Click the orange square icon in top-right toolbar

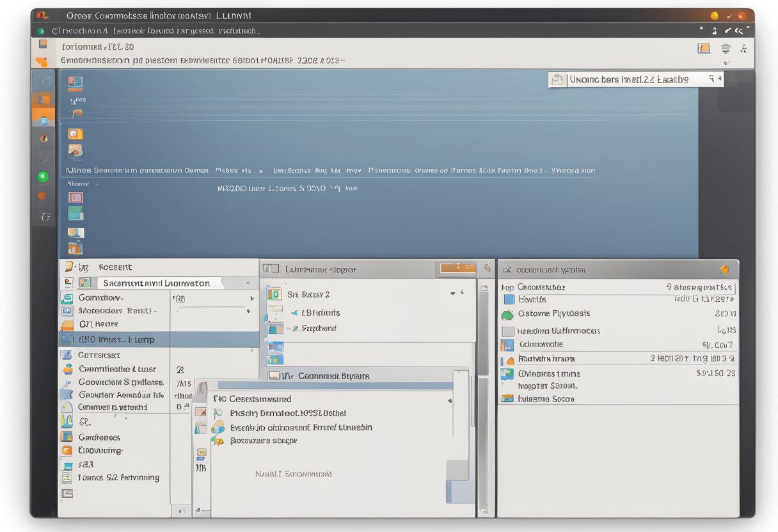pyautogui.click(x=704, y=49)
